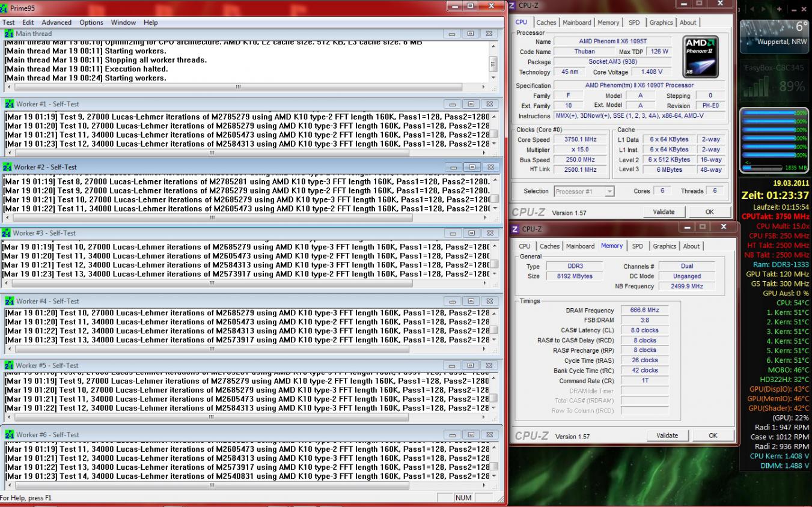Switch to CPU tab in lower CPU-Z window

[x=525, y=246]
